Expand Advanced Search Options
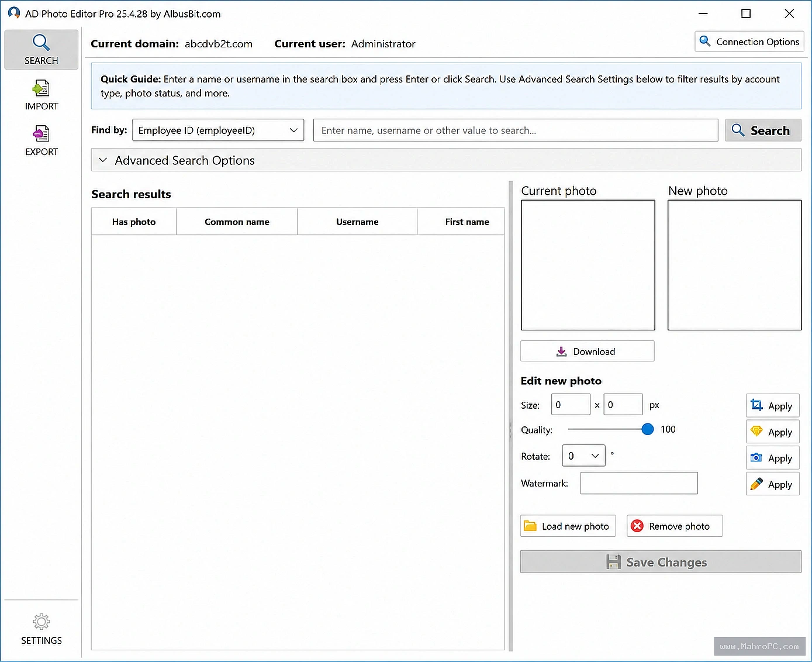812x662 pixels. [446, 160]
